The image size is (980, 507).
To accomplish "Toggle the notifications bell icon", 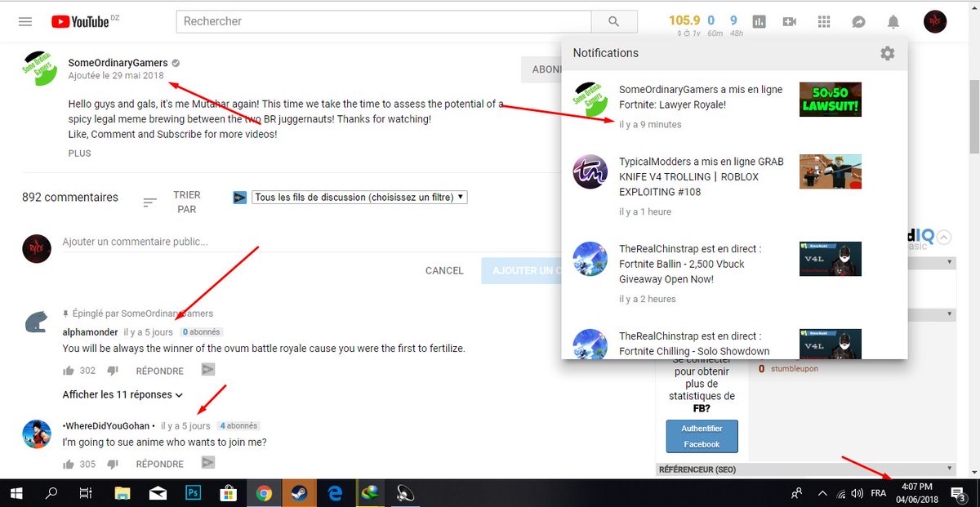I will pos(893,22).
